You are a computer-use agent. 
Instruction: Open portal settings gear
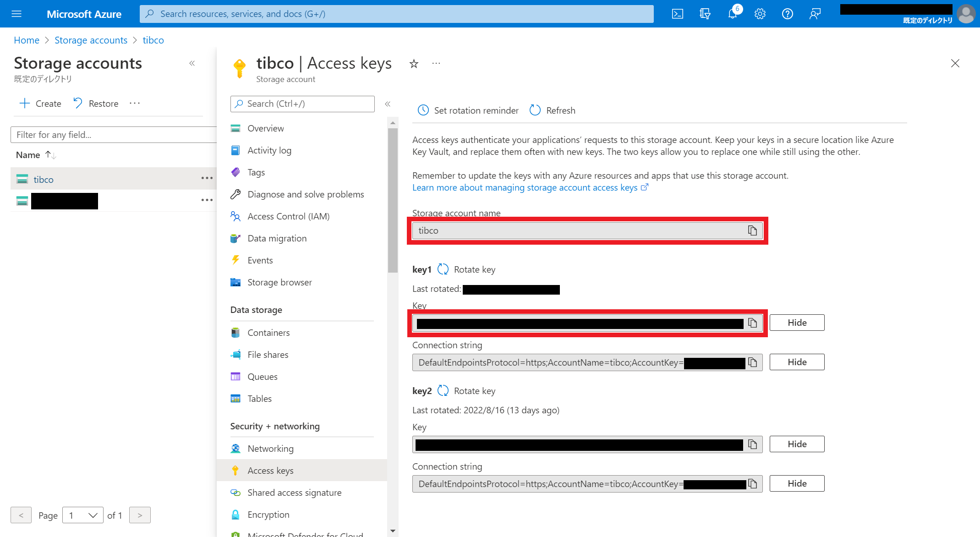(x=760, y=14)
